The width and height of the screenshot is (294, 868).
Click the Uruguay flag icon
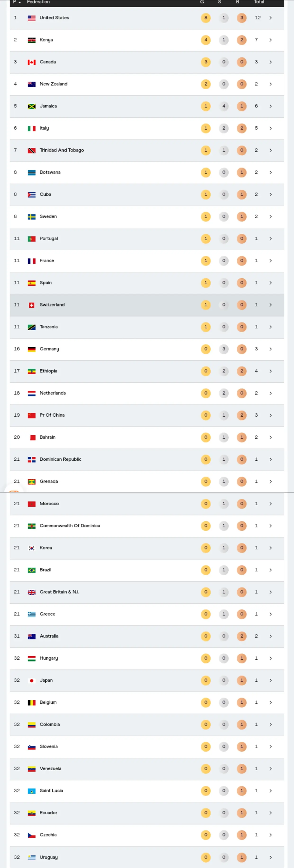click(x=32, y=857)
